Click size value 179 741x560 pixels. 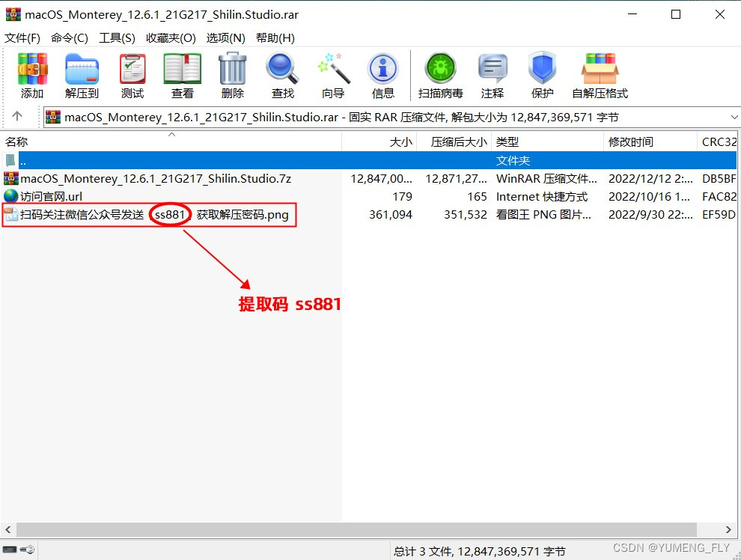click(x=402, y=197)
